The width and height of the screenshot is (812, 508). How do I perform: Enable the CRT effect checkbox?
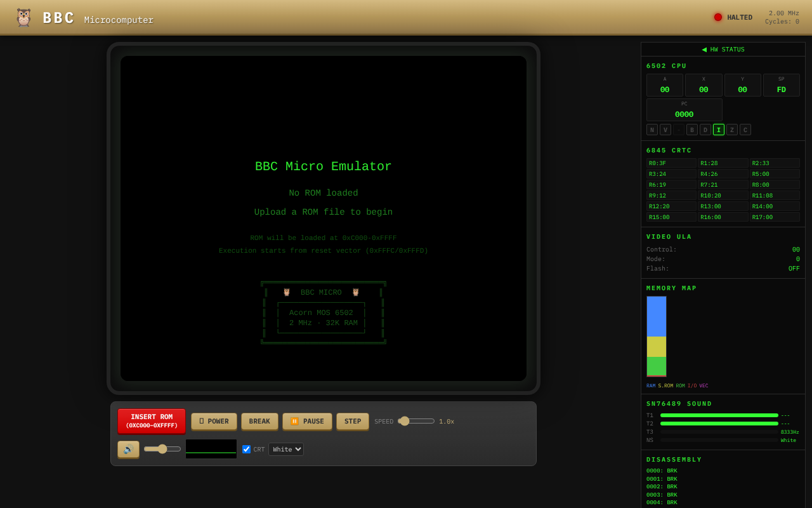(x=245, y=449)
